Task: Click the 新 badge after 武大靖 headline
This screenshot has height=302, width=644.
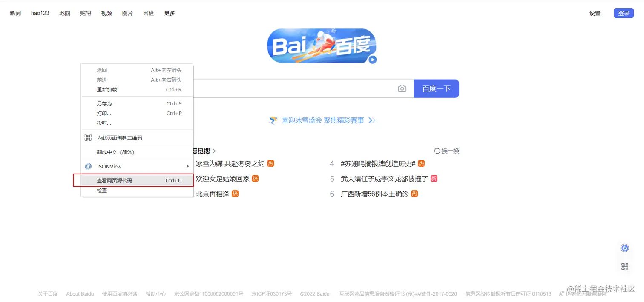Action: click(x=434, y=179)
